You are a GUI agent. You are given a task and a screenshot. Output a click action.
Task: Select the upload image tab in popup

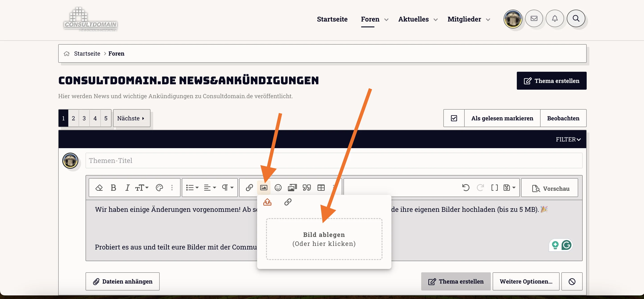click(x=267, y=202)
